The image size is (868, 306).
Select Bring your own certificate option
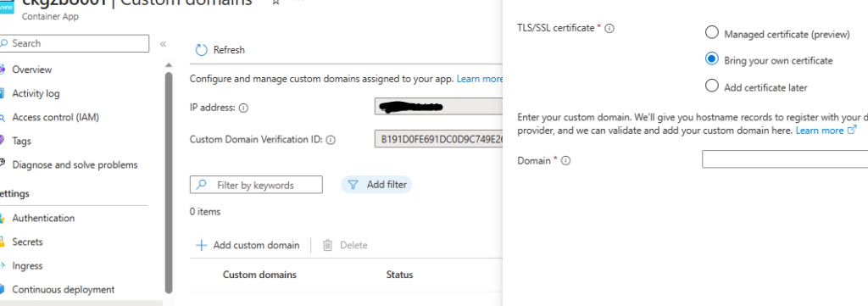point(712,59)
